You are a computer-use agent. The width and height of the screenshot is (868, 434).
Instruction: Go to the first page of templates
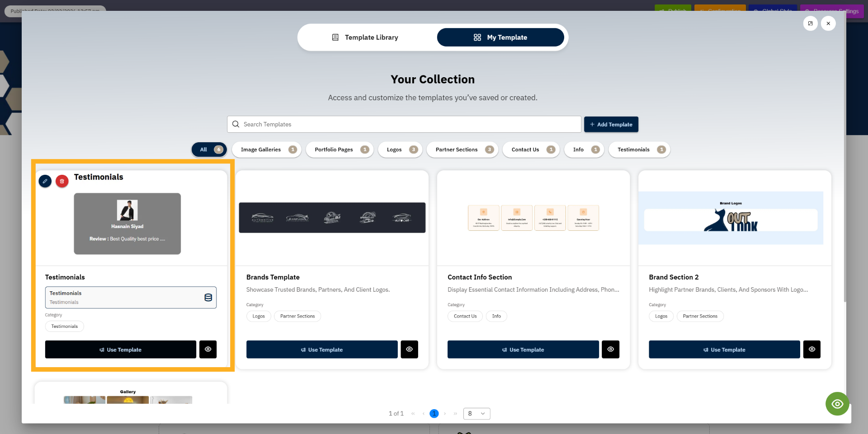(x=413, y=413)
